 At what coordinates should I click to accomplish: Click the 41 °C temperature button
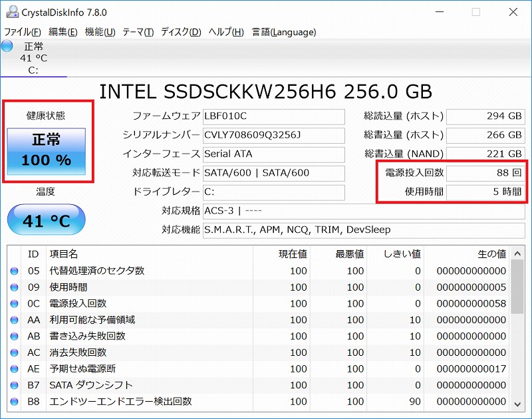tap(47, 220)
